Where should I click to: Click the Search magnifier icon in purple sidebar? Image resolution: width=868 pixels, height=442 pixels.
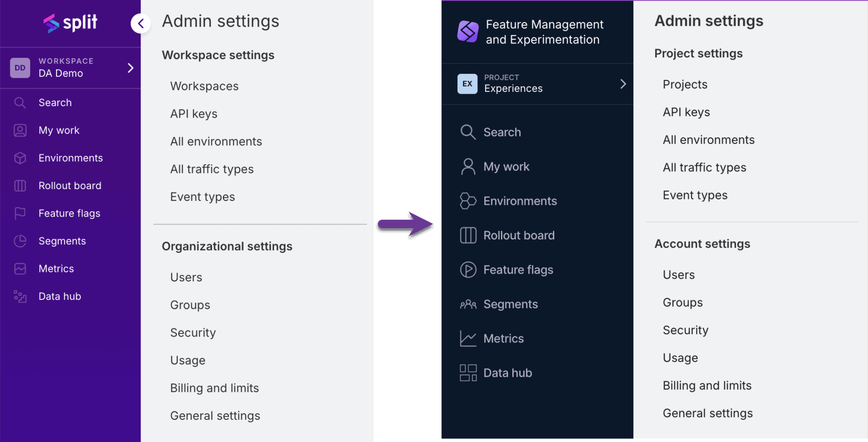pos(20,103)
